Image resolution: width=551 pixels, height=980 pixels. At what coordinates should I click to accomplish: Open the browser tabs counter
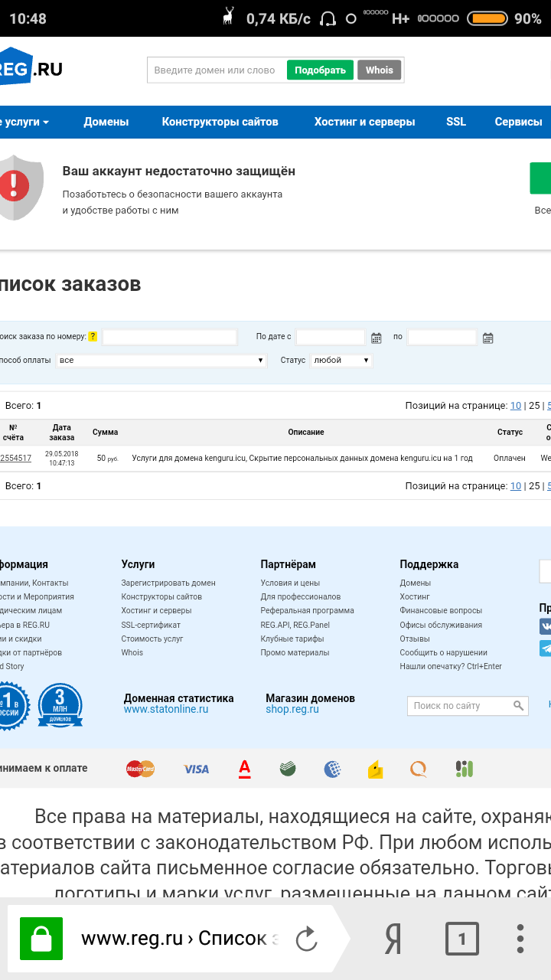coord(461,939)
